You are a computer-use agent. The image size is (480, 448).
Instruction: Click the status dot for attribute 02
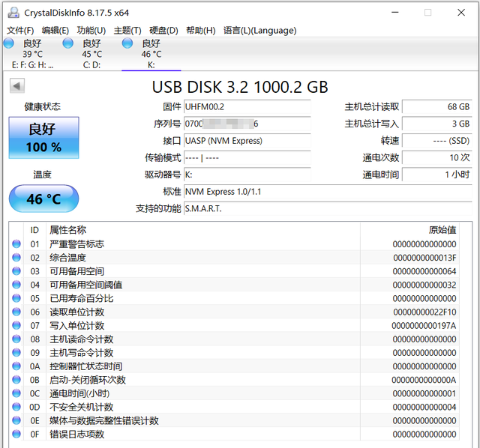click(x=16, y=258)
